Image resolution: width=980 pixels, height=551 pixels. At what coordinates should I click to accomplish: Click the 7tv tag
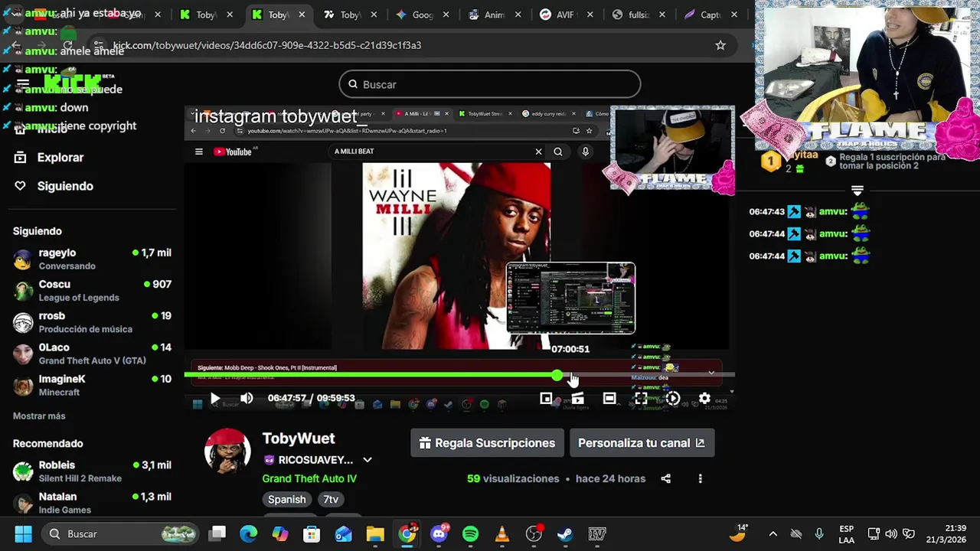331,499
